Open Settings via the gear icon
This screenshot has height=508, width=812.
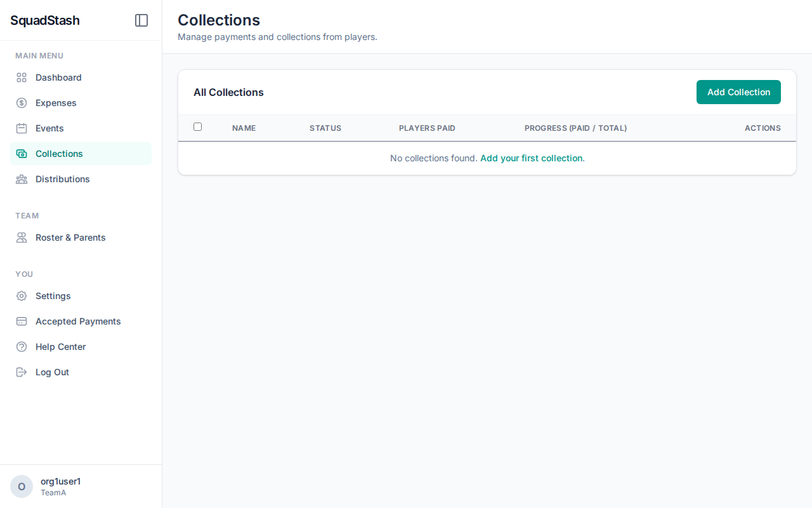(21, 296)
